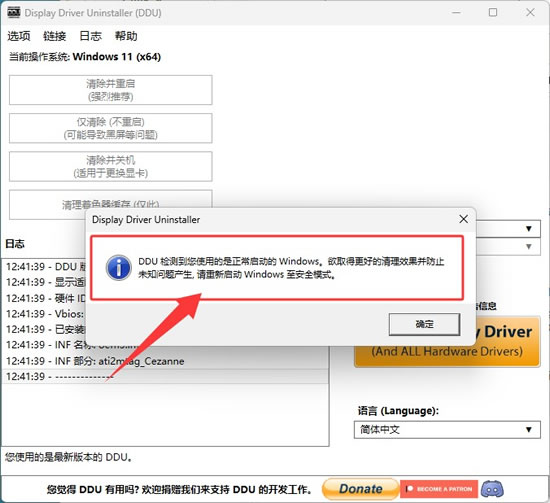Close the Display Driver Uninstaller dialog
Screen dimensions: 550x503
(463, 219)
